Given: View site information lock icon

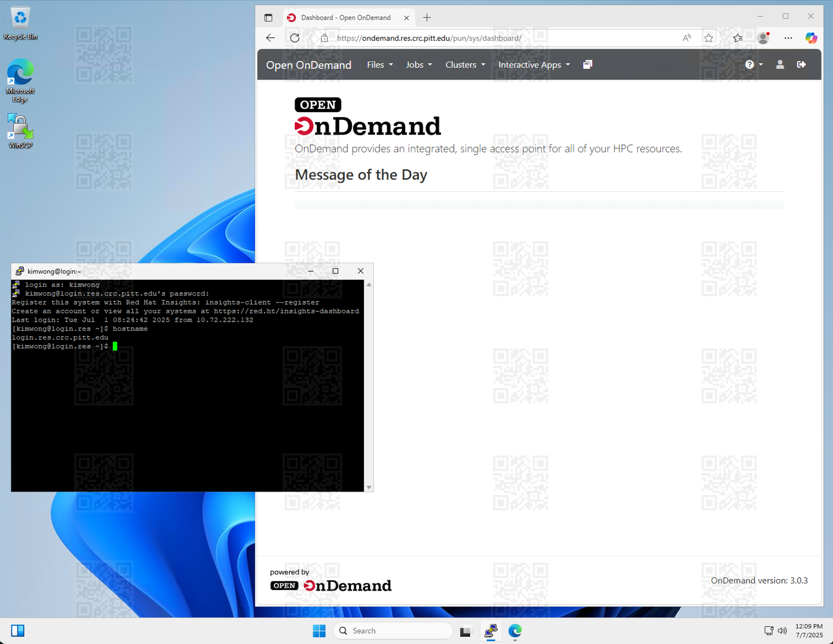Looking at the screenshot, I should (x=324, y=38).
